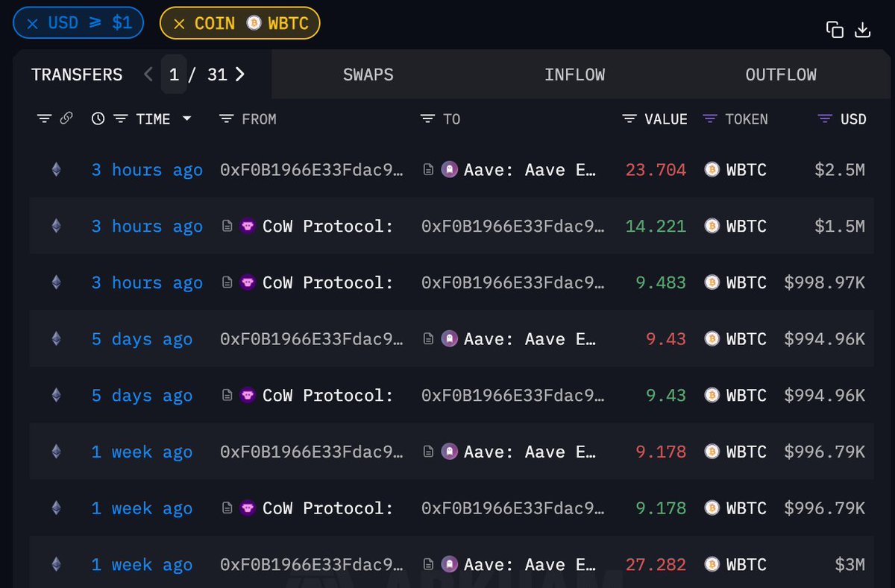895x588 pixels.
Task: Open the '3 hours ago' link in 23.704 row
Action: click(147, 170)
